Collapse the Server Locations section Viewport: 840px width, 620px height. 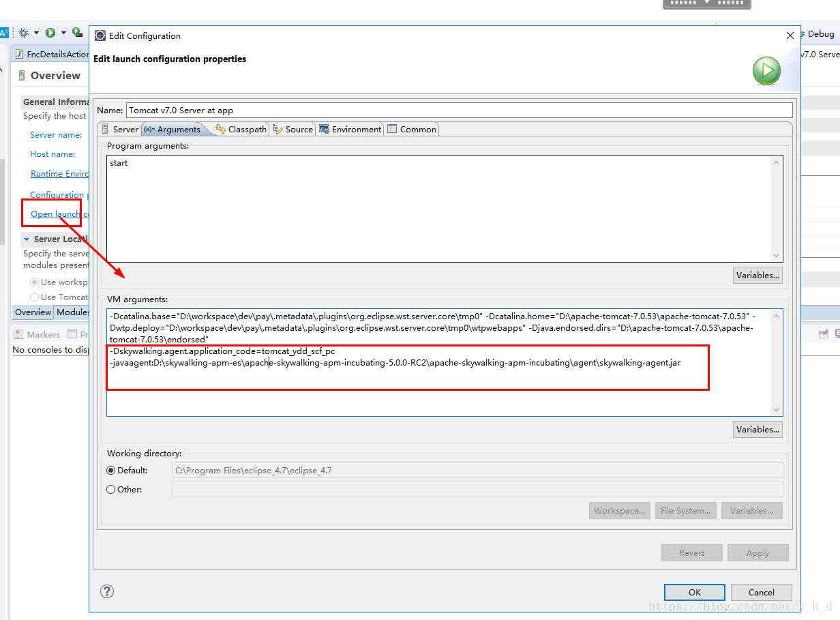click(27, 239)
